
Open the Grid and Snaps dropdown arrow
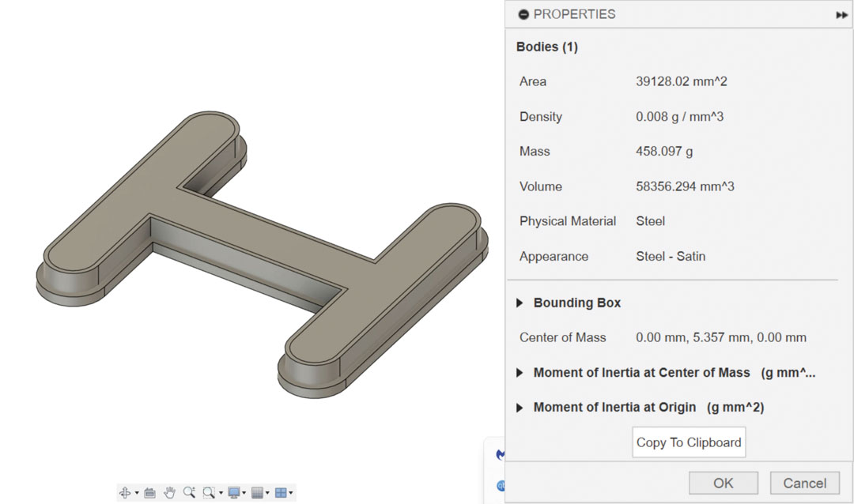[x=268, y=494]
